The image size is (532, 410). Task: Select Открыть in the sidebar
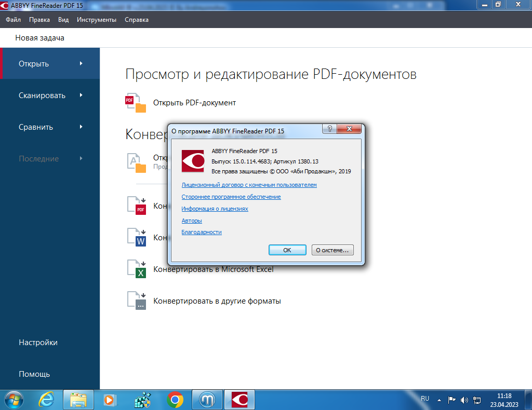[x=50, y=63]
